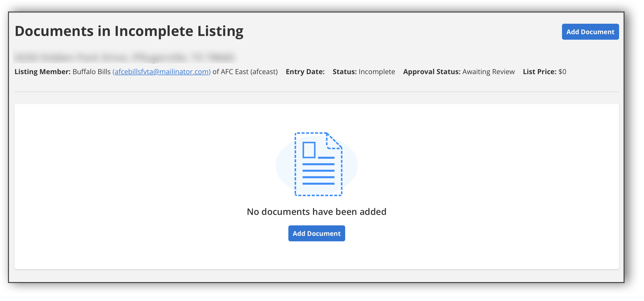Image resolution: width=644 pixels, height=301 pixels.
Task: Click the '$0' list price value
Action: (x=562, y=72)
